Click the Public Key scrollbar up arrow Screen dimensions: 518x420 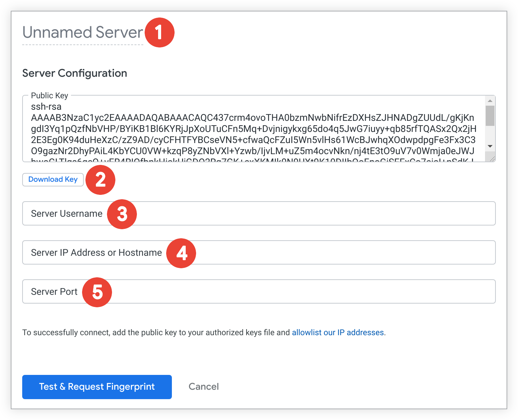tap(490, 101)
